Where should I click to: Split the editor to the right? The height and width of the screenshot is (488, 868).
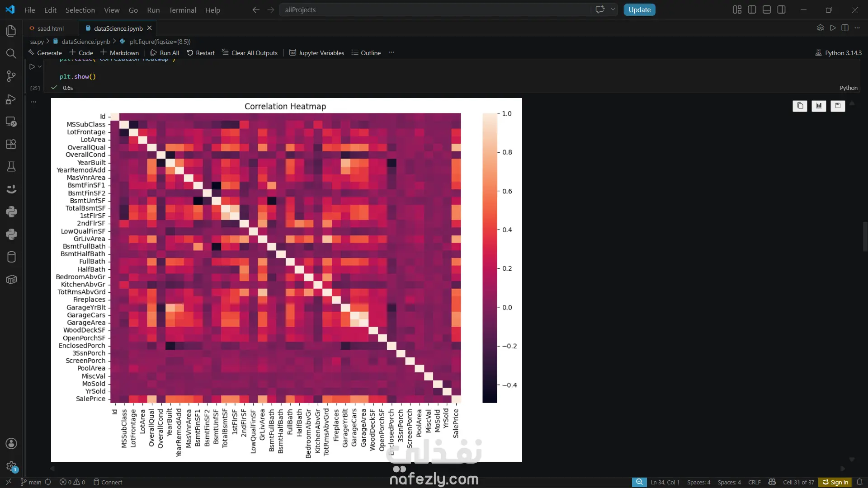845,28
